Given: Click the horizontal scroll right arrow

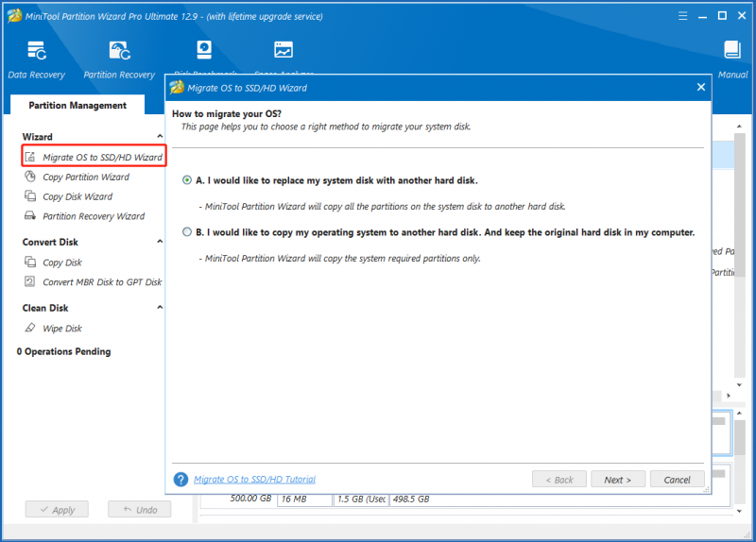Looking at the screenshot, I should tap(729, 396).
